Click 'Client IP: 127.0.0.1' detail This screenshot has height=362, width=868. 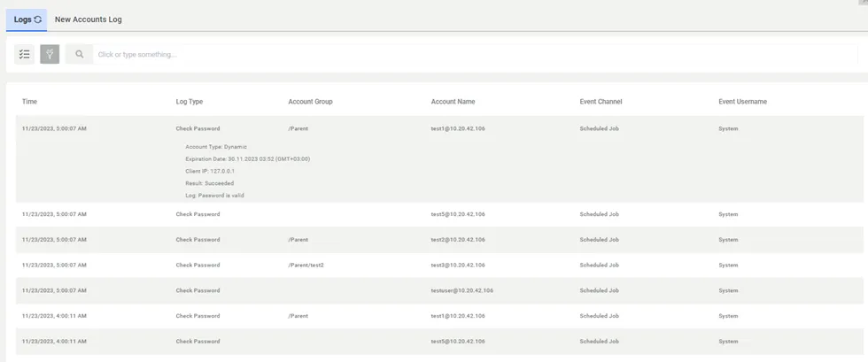(x=210, y=171)
